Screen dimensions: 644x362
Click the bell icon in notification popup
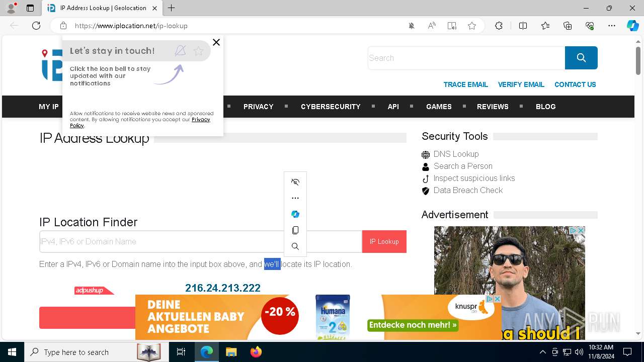coord(180,50)
